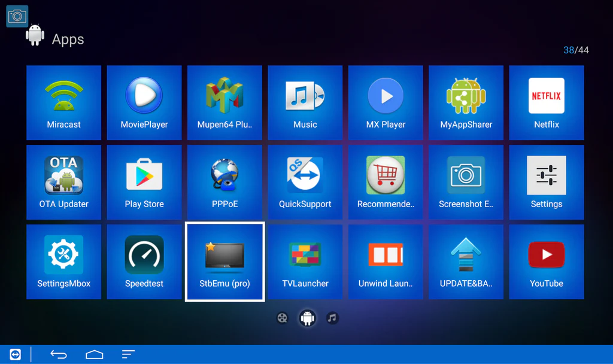
Task: Select the Apps category filter
Action: tap(307, 318)
